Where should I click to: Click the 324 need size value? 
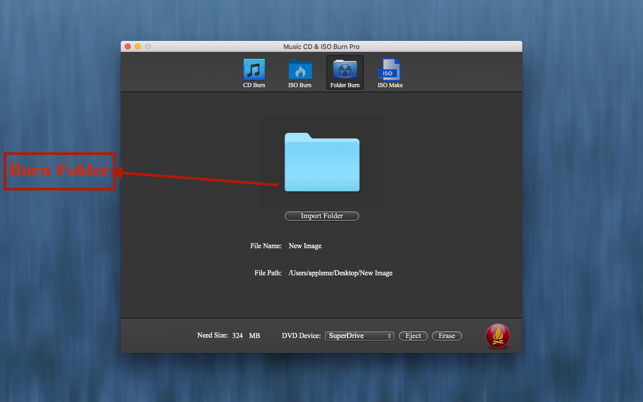coord(237,336)
